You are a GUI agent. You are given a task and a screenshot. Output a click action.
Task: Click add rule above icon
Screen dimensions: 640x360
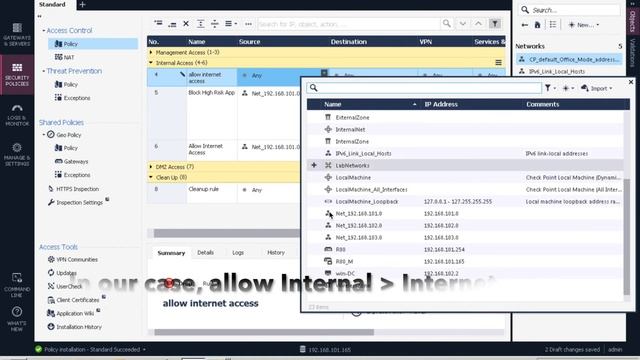click(158, 24)
